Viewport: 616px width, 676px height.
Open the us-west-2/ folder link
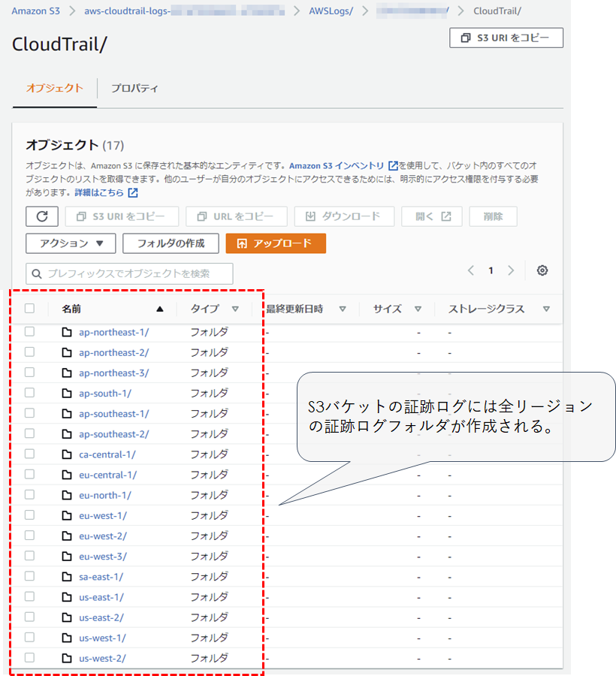(x=102, y=659)
